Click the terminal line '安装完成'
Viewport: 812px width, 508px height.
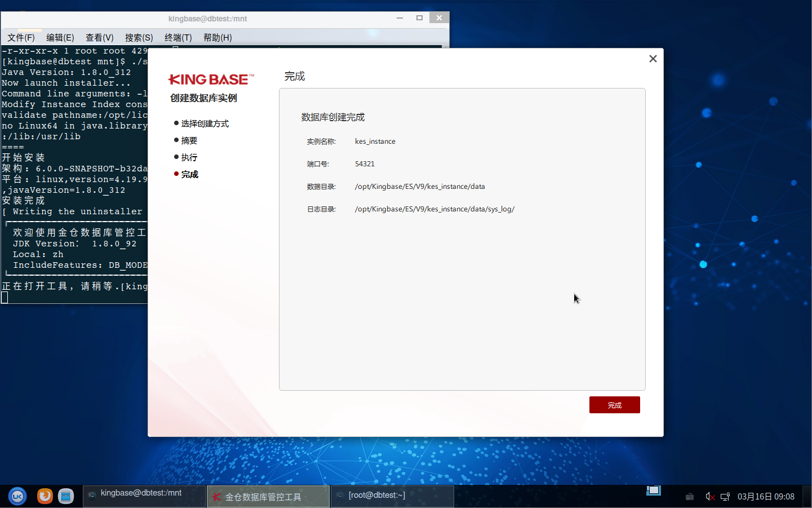coord(23,201)
